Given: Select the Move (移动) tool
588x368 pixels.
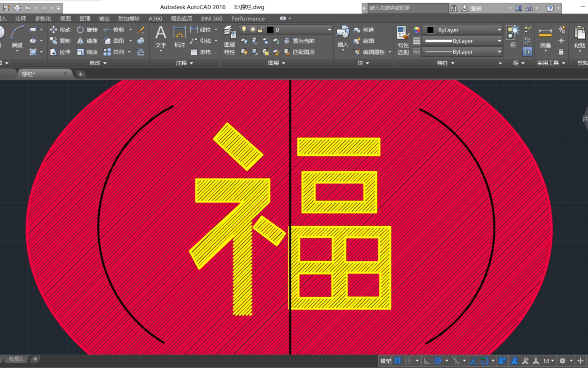Looking at the screenshot, I should (60, 30).
